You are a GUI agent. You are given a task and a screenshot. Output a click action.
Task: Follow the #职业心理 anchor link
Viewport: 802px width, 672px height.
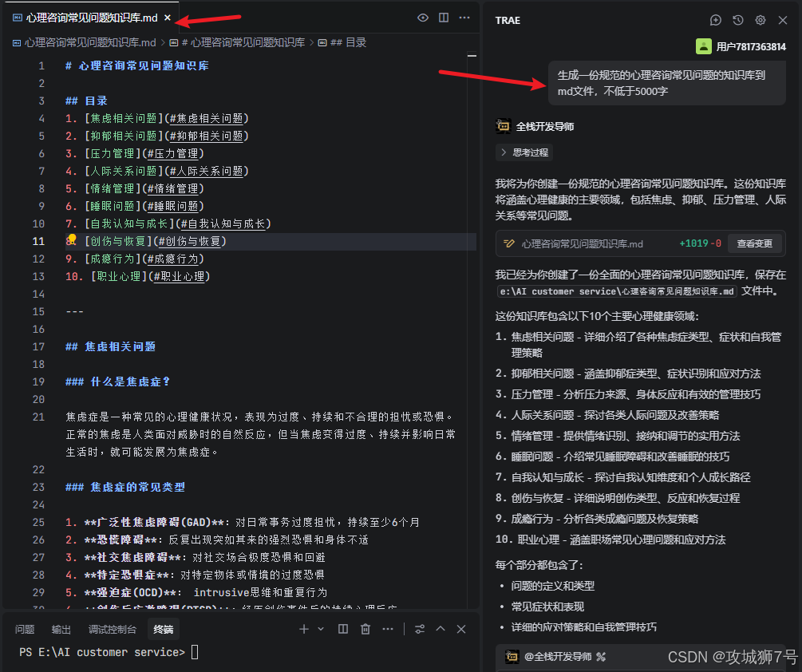(x=179, y=277)
